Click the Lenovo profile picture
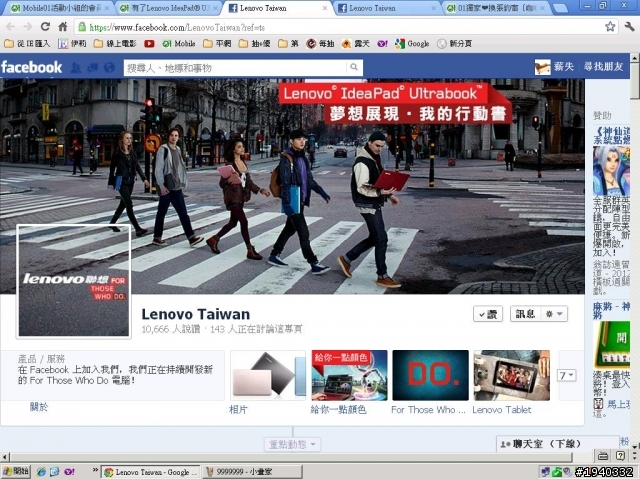 point(73,281)
